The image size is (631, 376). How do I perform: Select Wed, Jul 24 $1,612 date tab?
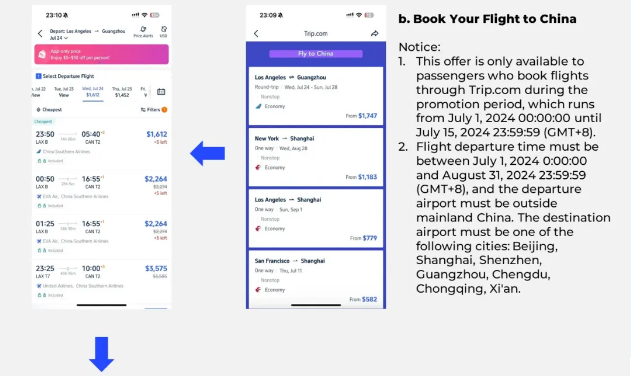coord(93,92)
